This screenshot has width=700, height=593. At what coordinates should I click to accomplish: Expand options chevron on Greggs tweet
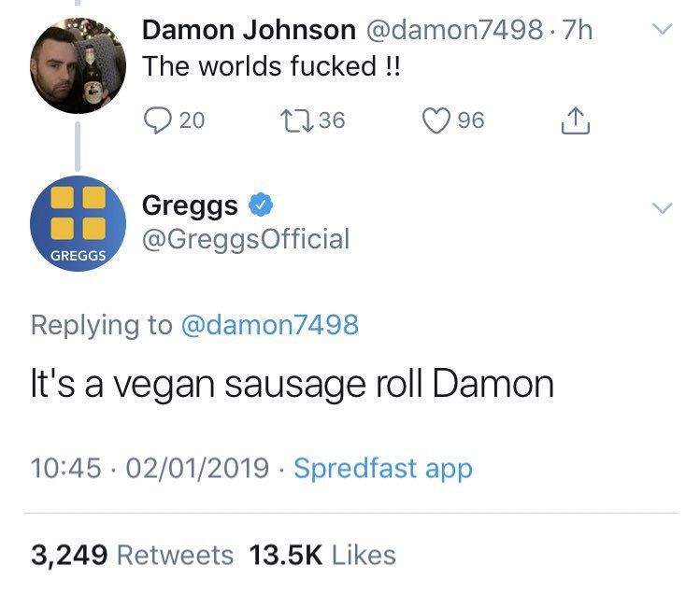click(662, 208)
